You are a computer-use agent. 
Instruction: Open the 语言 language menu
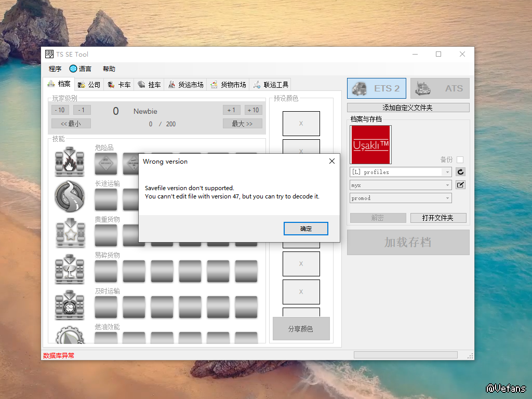(x=81, y=69)
